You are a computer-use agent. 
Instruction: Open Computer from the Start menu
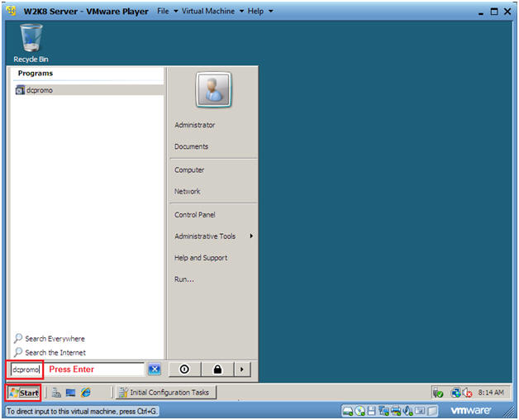189,170
